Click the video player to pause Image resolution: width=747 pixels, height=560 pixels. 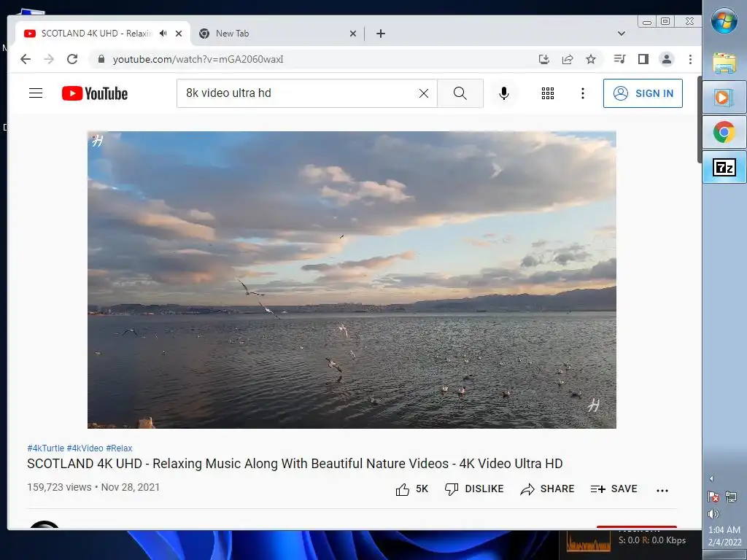click(x=352, y=280)
